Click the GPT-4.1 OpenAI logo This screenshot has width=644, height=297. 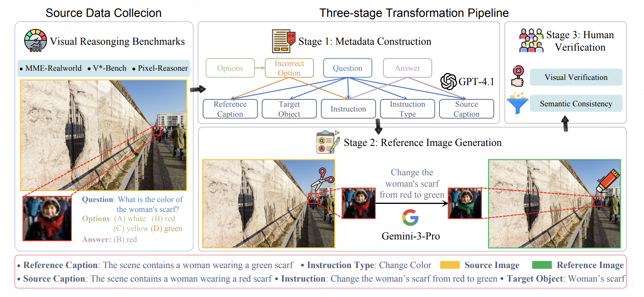448,81
